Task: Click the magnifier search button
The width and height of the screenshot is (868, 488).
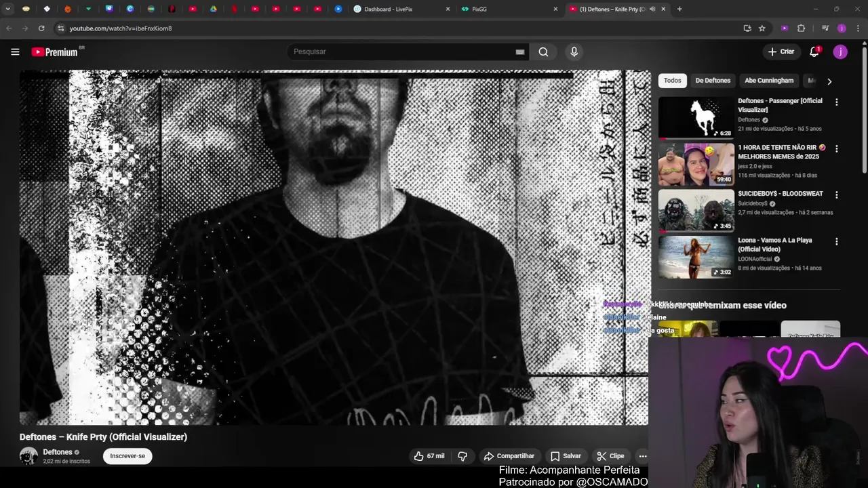Action: (x=543, y=52)
